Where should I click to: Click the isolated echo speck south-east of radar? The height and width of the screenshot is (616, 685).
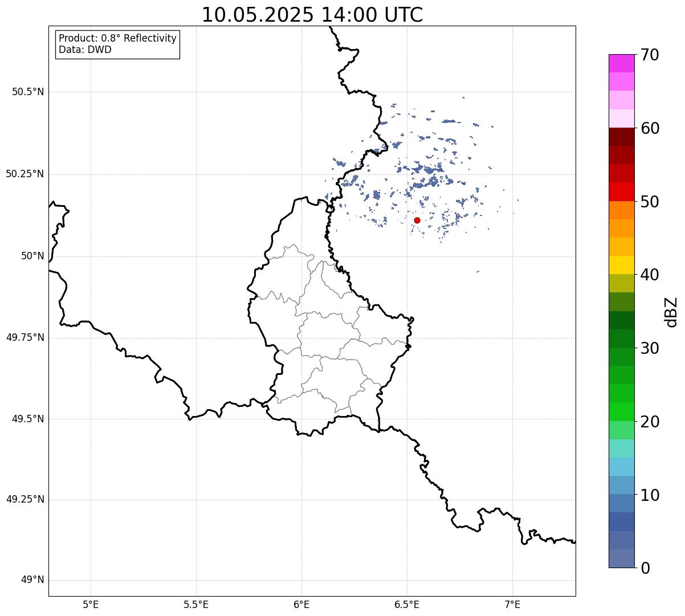click(478, 271)
